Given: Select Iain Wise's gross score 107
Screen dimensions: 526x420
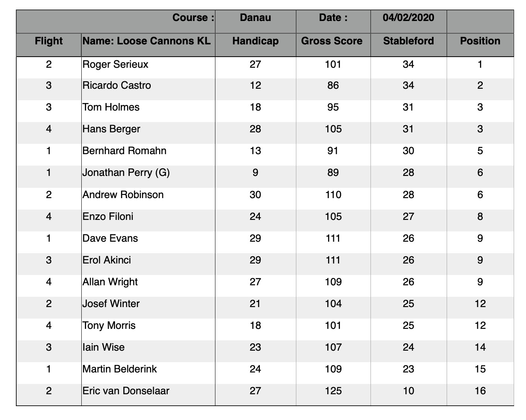Looking at the screenshot, I should coord(333,347).
